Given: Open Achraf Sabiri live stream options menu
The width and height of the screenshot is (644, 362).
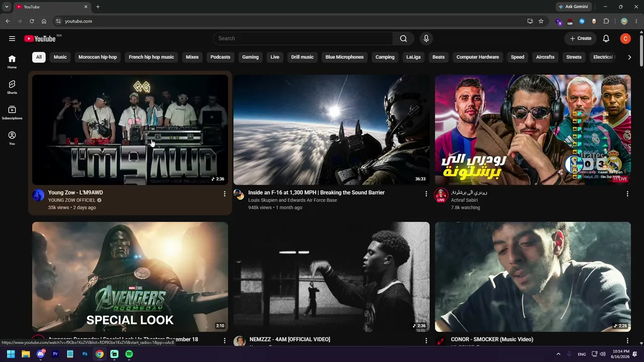Looking at the screenshot, I should tap(627, 194).
